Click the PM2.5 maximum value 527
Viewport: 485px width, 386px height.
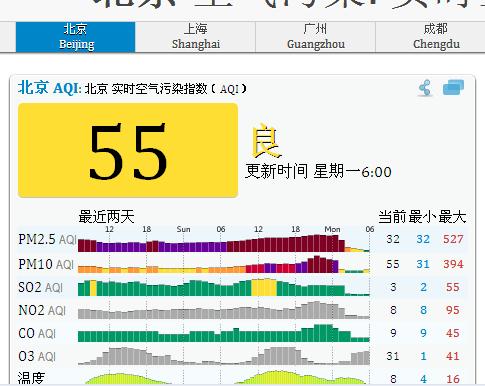pos(453,239)
